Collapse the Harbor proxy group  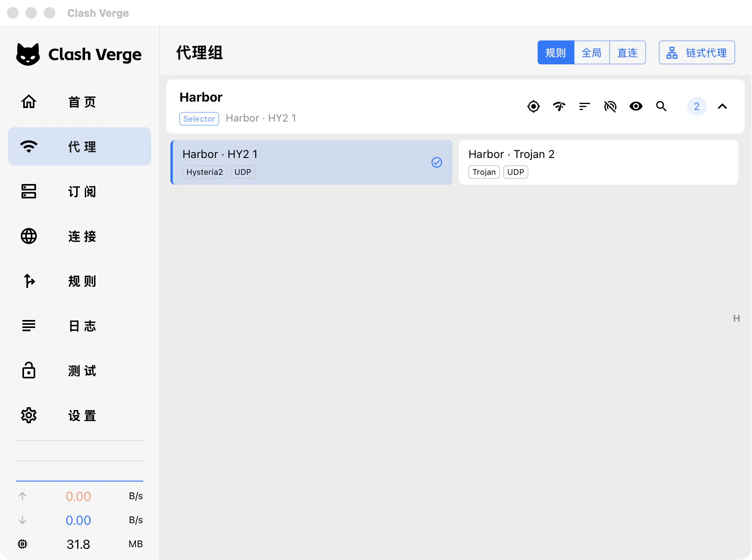(722, 106)
